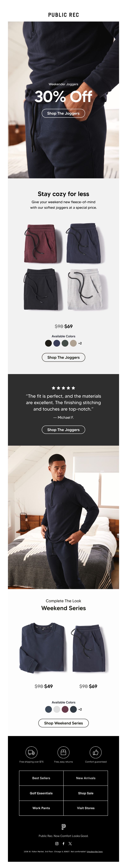This screenshot has width=127, height=868.
Task: Click Shop Weekend Series button
Action: (x=63, y=723)
